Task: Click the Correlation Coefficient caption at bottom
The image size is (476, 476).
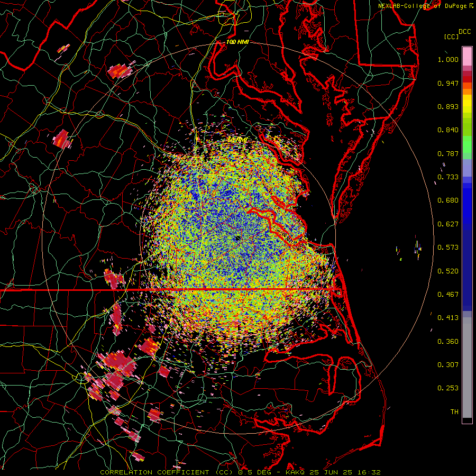Action: [x=240, y=472]
